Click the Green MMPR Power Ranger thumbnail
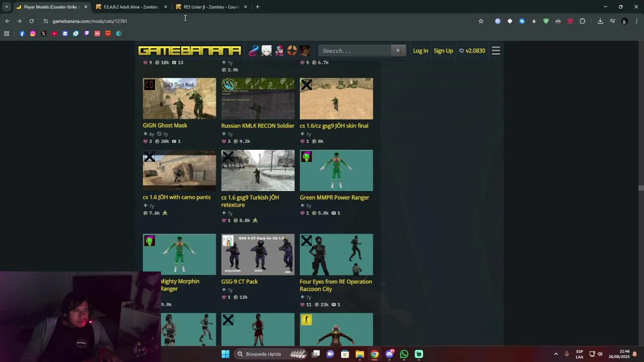The width and height of the screenshot is (644, 362). point(336,170)
